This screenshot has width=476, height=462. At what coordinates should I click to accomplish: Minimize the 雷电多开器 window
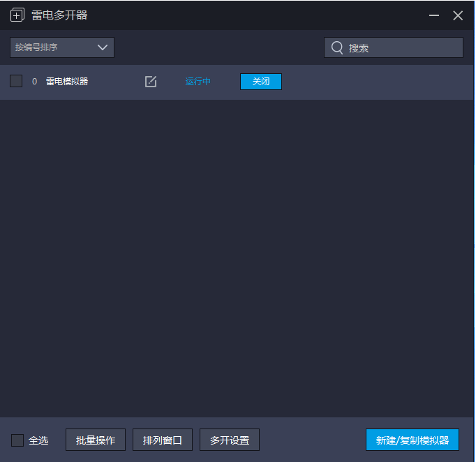tap(434, 15)
